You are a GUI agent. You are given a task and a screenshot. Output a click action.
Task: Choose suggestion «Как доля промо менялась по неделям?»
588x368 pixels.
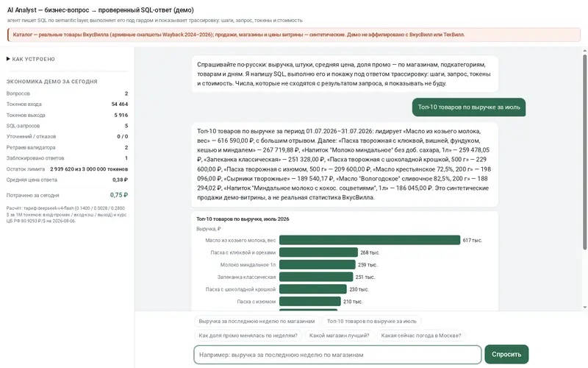pyautogui.click(x=248, y=336)
